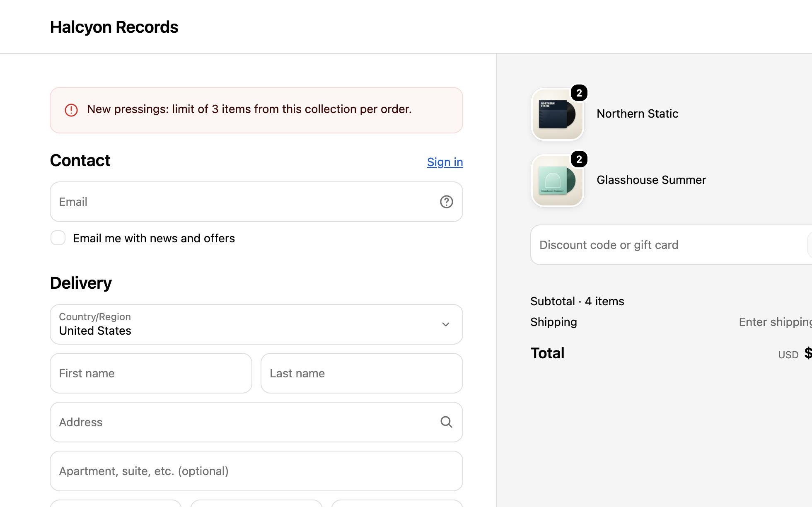Click the Northern Static product name
The height and width of the screenshot is (507, 812).
(x=637, y=114)
